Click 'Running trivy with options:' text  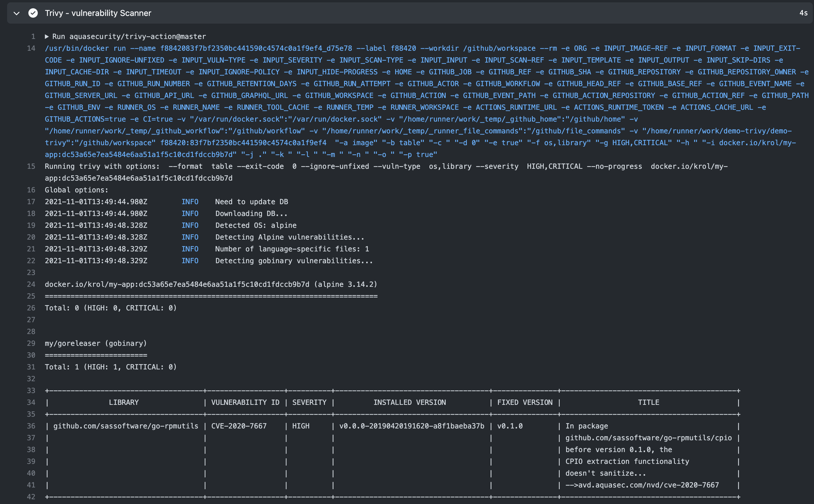[x=102, y=166]
